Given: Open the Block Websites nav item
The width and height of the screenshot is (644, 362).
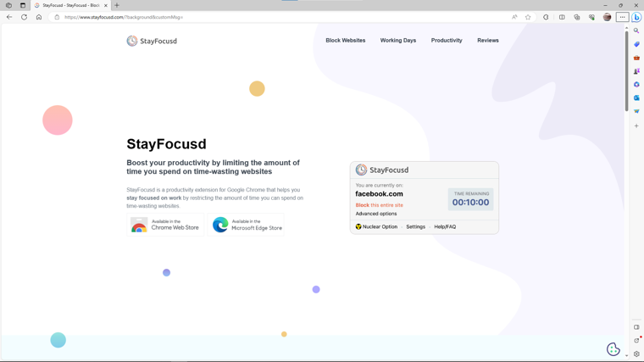Looking at the screenshot, I should (x=346, y=40).
